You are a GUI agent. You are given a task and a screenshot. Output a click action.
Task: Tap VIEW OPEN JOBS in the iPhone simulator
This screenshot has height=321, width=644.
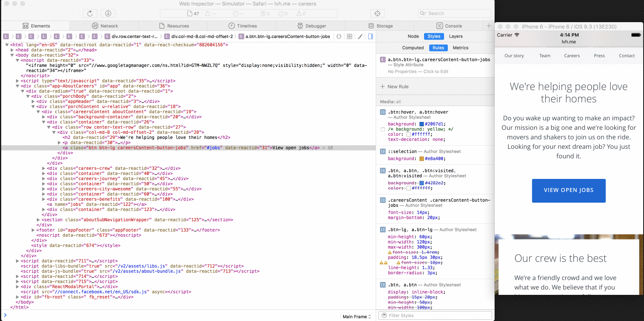click(569, 190)
